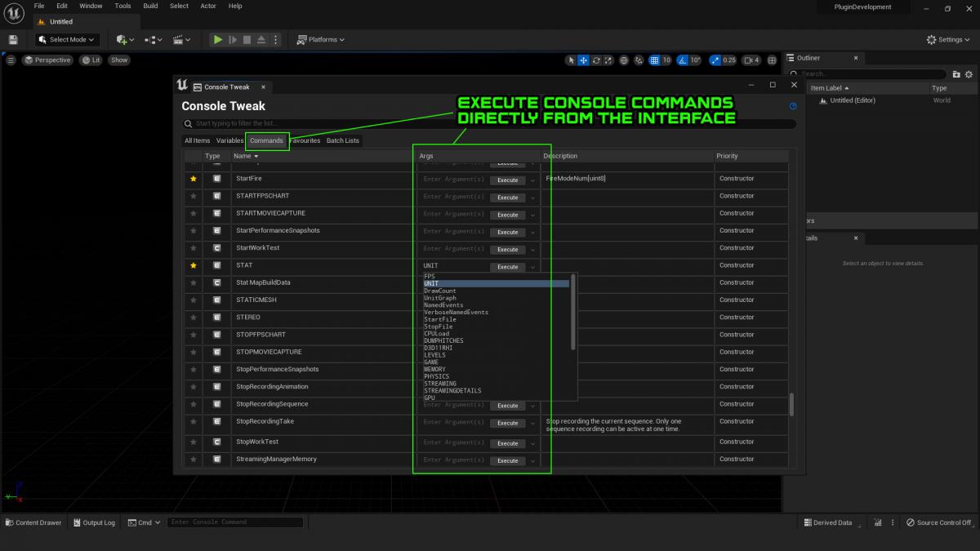The height and width of the screenshot is (551, 980).
Task: Unfavourite the STAT command star
Action: pos(194,265)
